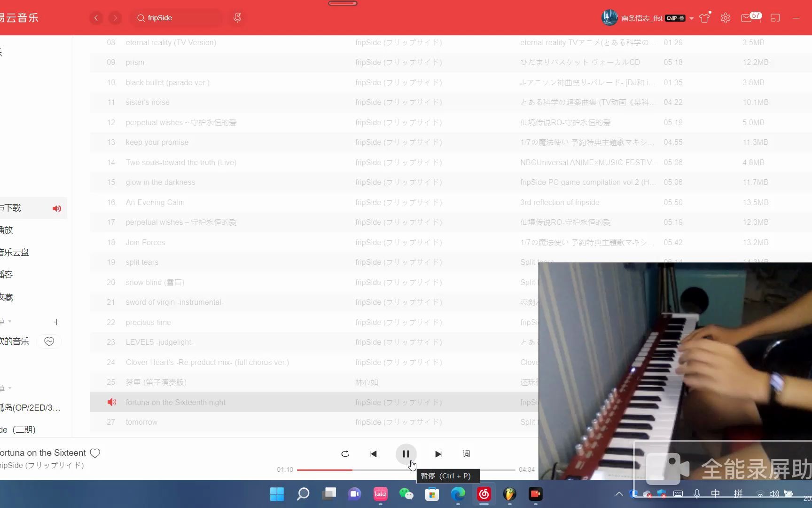Collapse the created playlists section arrow
Image resolution: width=812 pixels, height=508 pixels.
10,322
